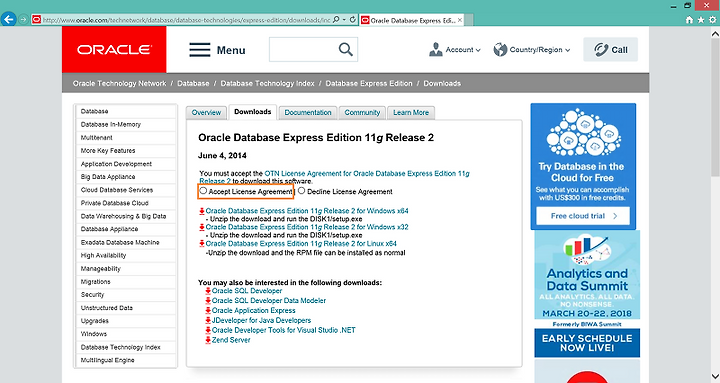Viewport: 720px width, 383px height.
Task: Click the browser forward arrow button
Action: click(22, 20)
